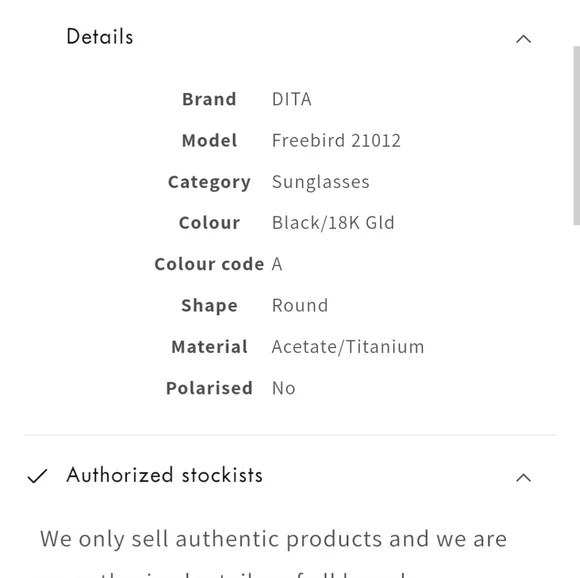Click the Colour code label
Screen dimensions: 580x578
209,264
